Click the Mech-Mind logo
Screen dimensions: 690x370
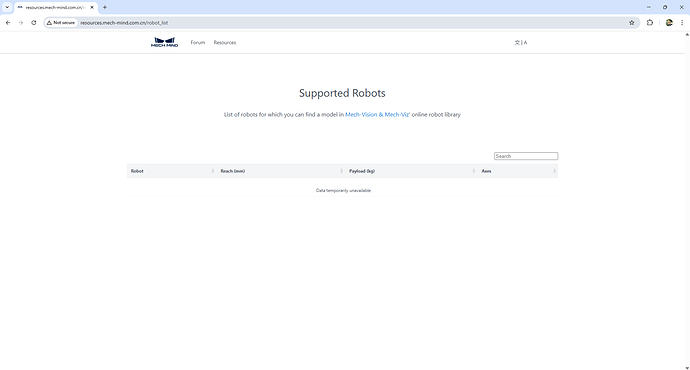click(165, 42)
